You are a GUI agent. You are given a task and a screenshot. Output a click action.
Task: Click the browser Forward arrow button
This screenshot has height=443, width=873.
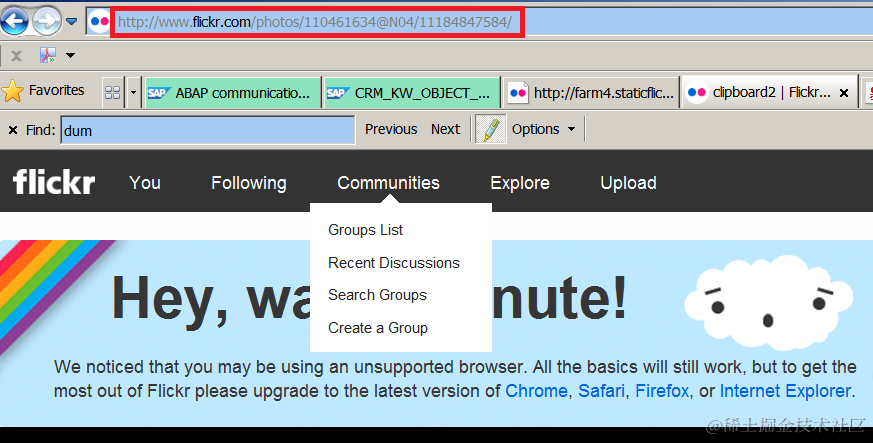(x=46, y=22)
